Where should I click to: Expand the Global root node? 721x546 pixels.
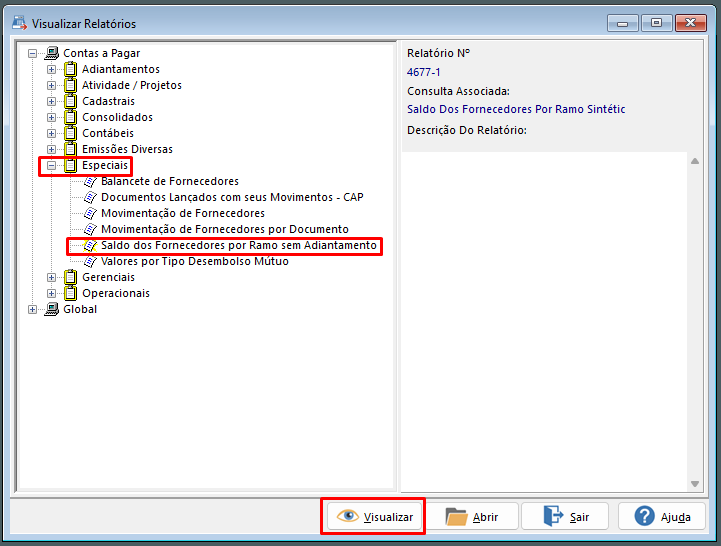click(32, 310)
